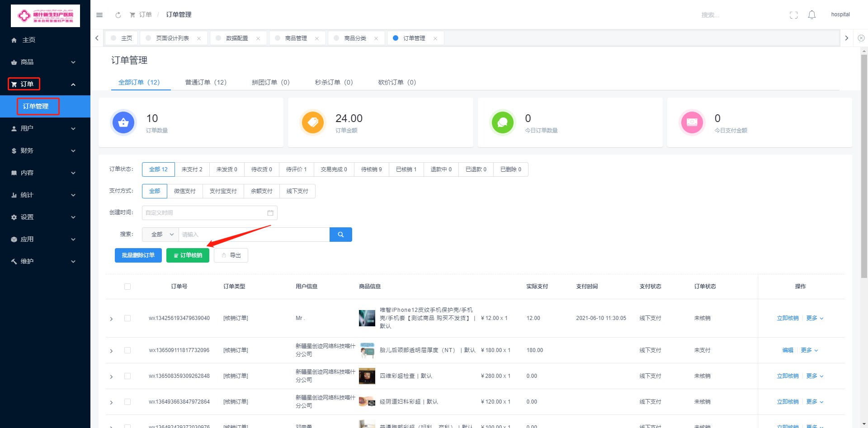Select 微信支付 payment filter
The width and height of the screenshot is (868, 428).
point(185,191)
